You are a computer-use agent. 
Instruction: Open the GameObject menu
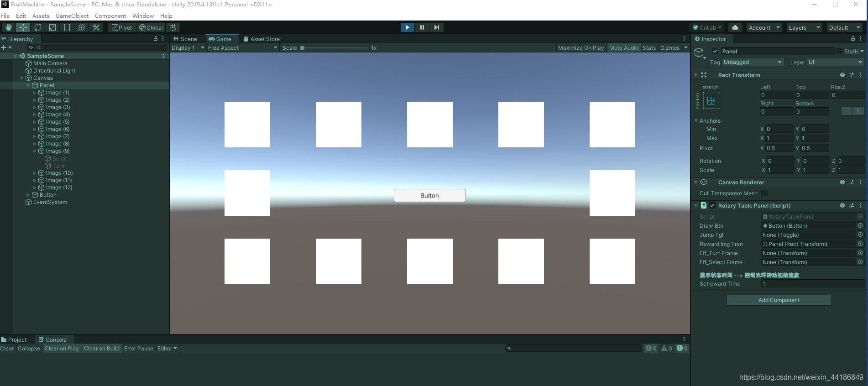click(x=72, y=16)
